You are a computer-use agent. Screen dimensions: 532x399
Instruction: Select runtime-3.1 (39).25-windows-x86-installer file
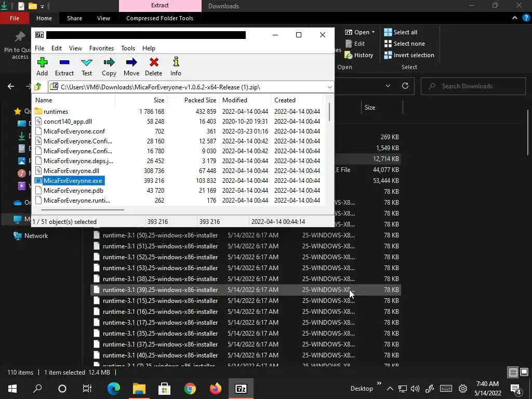246,290
